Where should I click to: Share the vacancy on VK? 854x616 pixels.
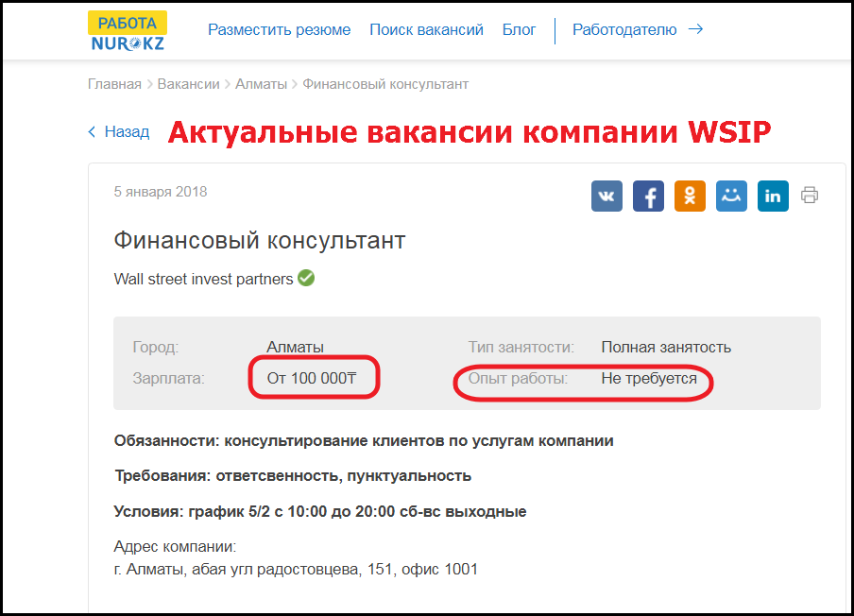(606, 196)
